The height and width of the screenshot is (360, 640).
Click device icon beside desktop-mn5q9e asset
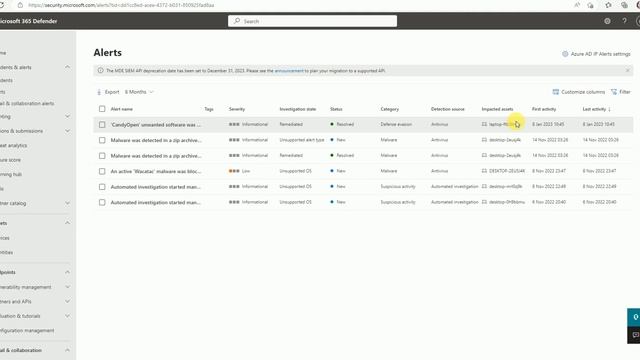484,186
